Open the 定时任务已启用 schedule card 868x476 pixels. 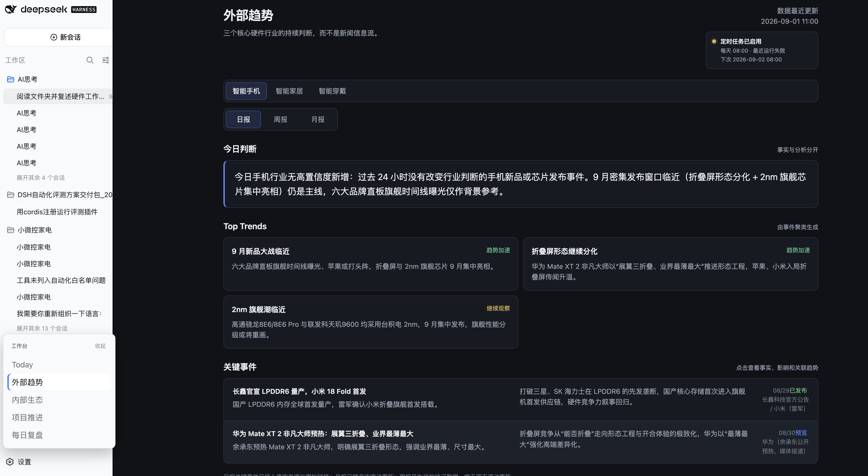(x=762, y=50)
